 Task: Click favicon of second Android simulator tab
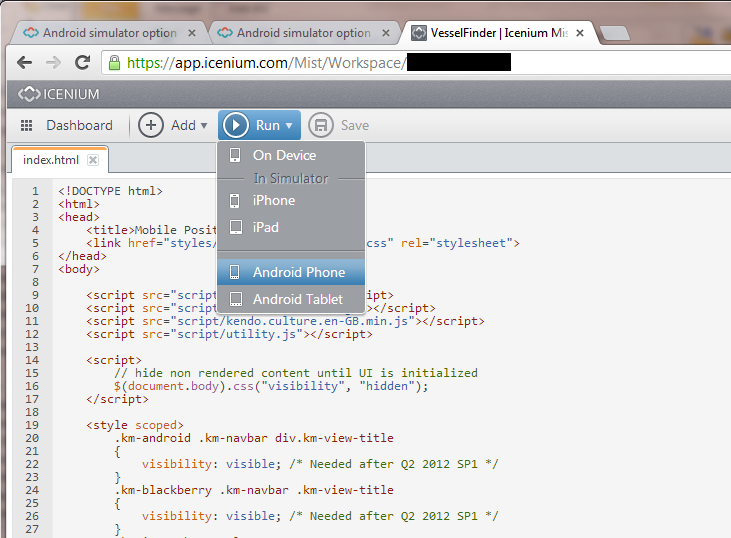[225, 33]
